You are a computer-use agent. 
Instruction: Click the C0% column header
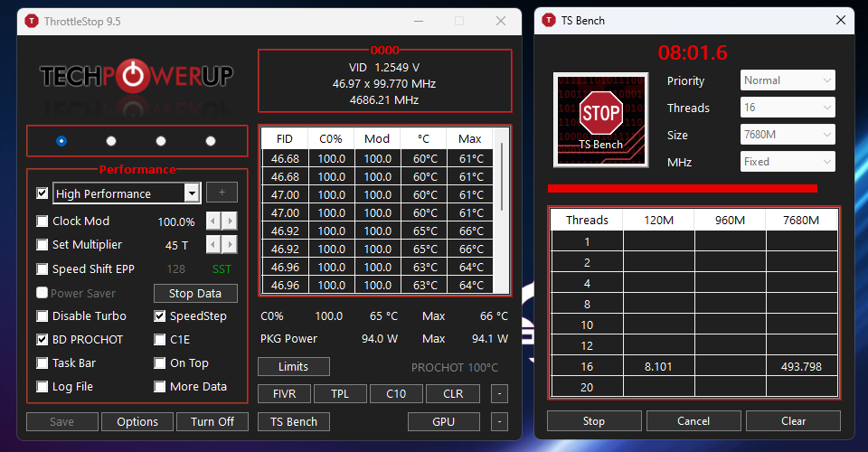(331, 139)
